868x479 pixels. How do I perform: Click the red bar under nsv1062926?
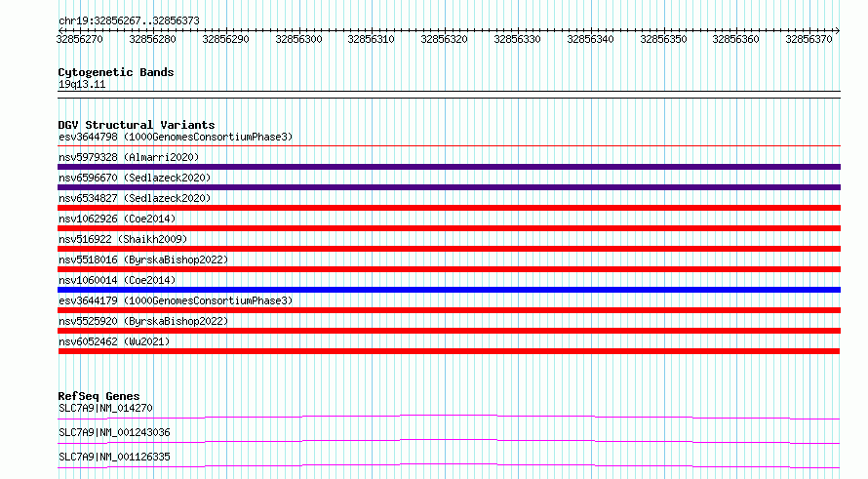click(x=449, y=228)
